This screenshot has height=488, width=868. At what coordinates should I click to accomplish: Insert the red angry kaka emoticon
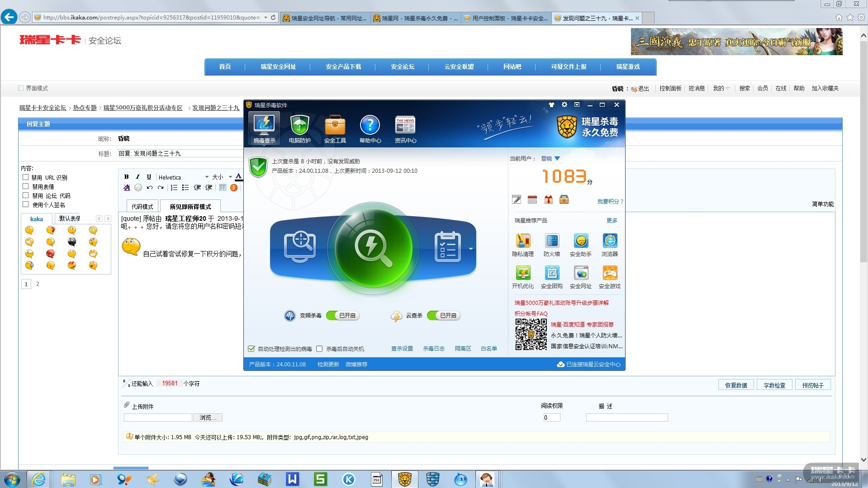pos(51,254)
